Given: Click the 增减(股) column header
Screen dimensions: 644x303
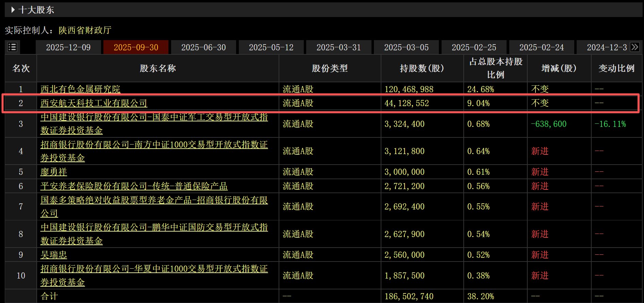Looking at the screenshot, I should [559, 68].
